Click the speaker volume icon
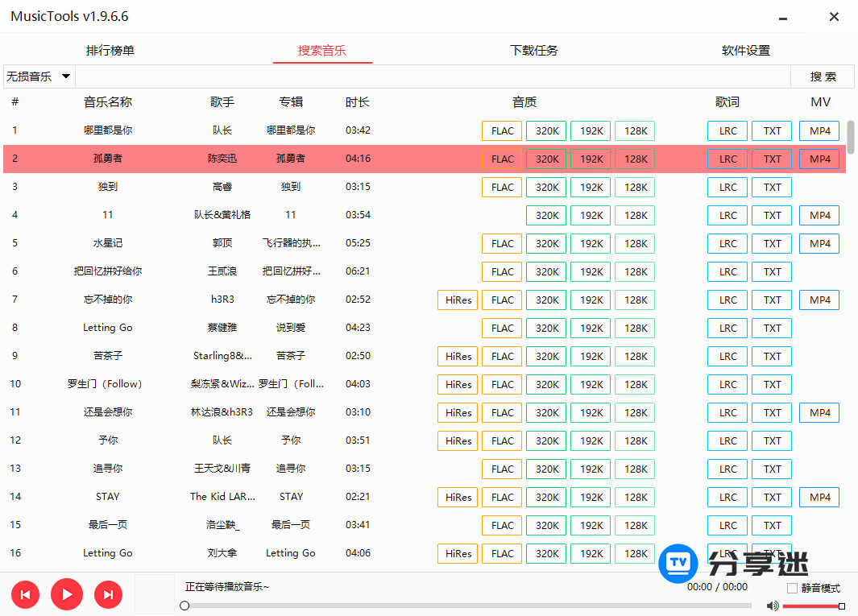Image resolution: width=858 pixels, height=616 pixels. pyautogui.click(x=772, y=606)
